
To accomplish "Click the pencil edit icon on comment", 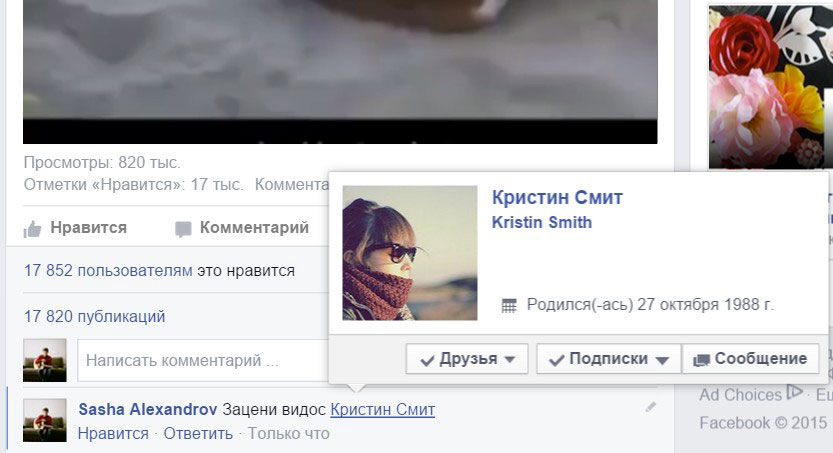I will coord(650,407).
